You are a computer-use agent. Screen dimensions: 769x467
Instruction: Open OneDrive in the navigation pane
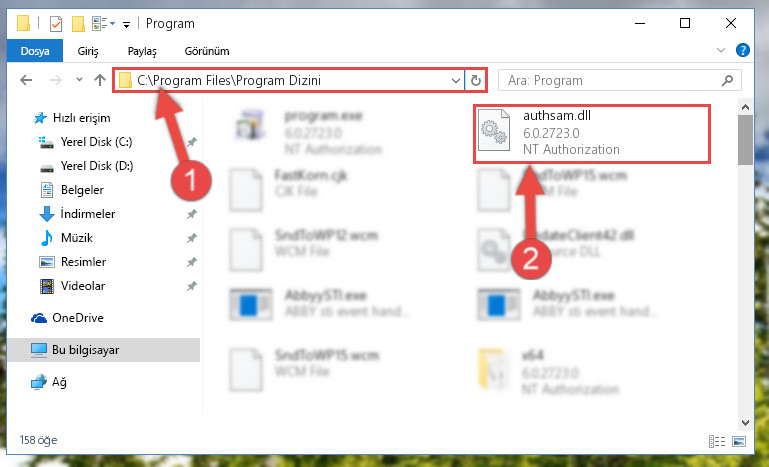point(77,318)
